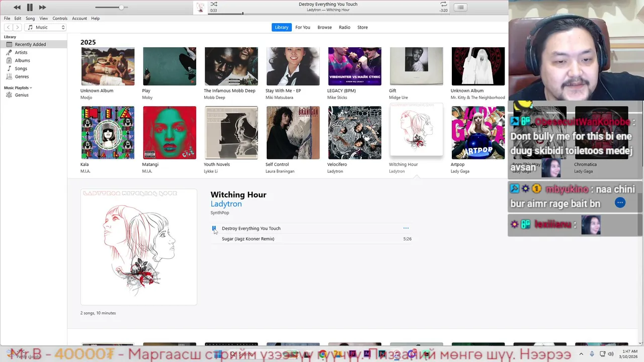Select the Destroy Everything You Touch song row

coord(311,228)
